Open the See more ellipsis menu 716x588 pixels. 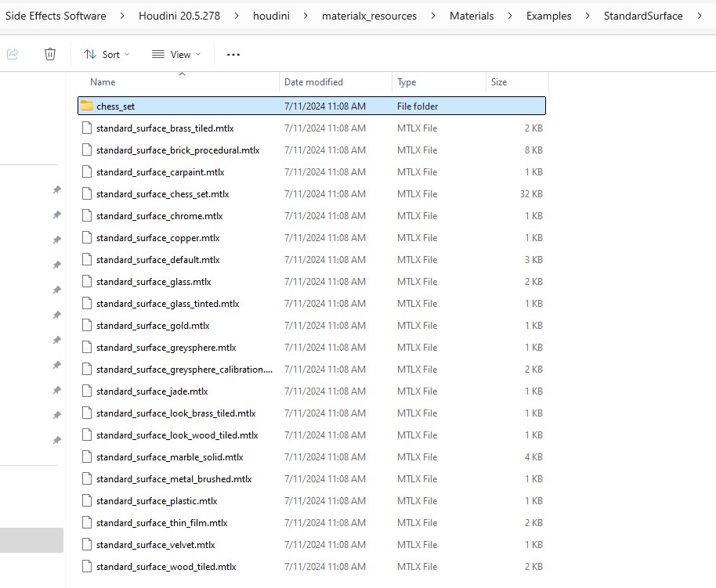coord(233,54)
